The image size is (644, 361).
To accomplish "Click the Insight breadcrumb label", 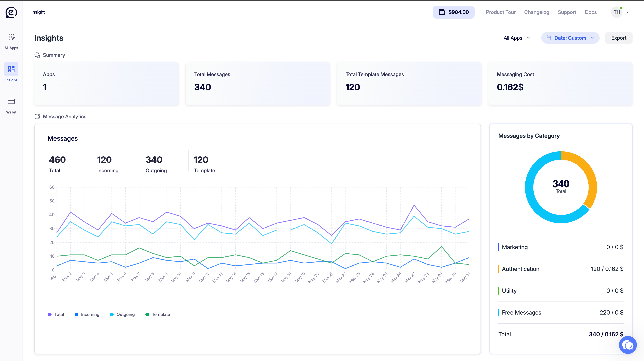I will click(38, 12).
